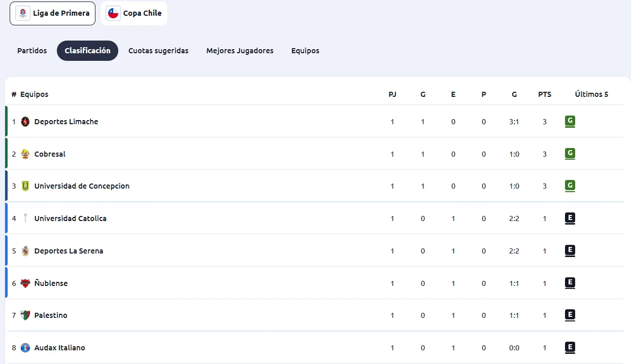Click the PTS column header
The image size is (631, 364).
coord(545,94)
